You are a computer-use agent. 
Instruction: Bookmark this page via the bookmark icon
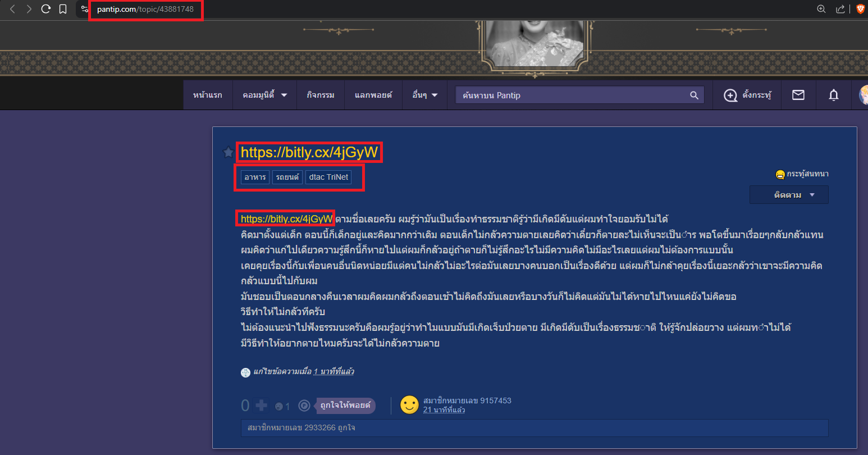[x=63, y=9]
